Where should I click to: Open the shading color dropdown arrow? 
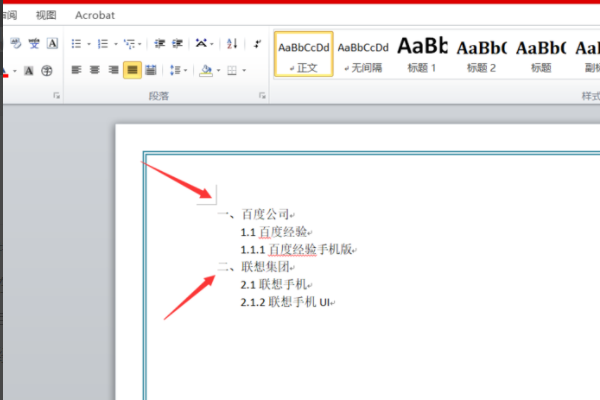tap(217, 70)
